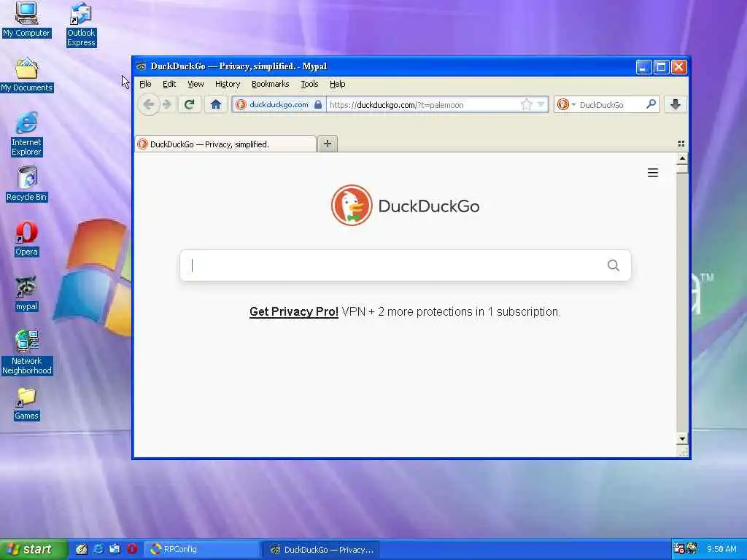Click the page search magnifier button

pos(613,265)
